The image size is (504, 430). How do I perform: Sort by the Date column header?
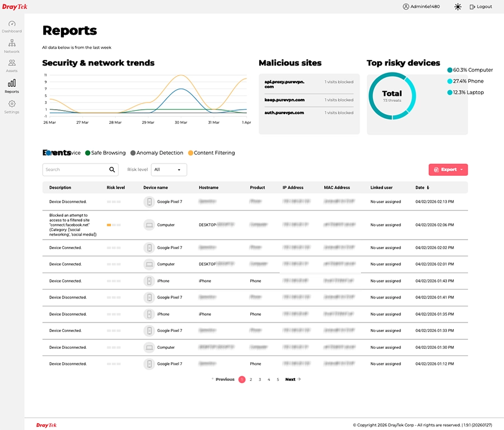point(423,188)
